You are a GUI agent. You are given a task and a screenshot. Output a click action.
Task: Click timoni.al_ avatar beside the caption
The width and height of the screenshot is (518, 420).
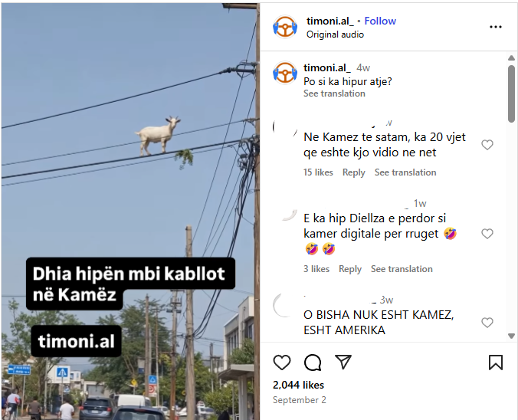tap(285, 73)
